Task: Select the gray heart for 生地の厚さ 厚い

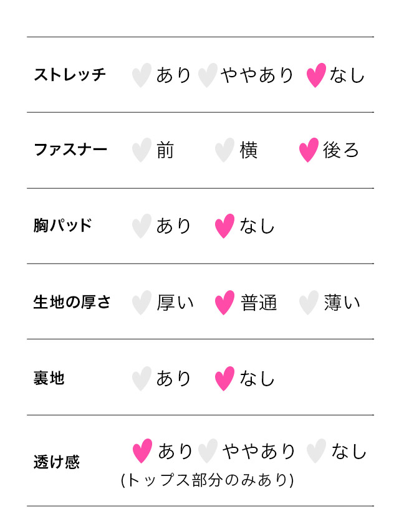Action: point(142,303)
